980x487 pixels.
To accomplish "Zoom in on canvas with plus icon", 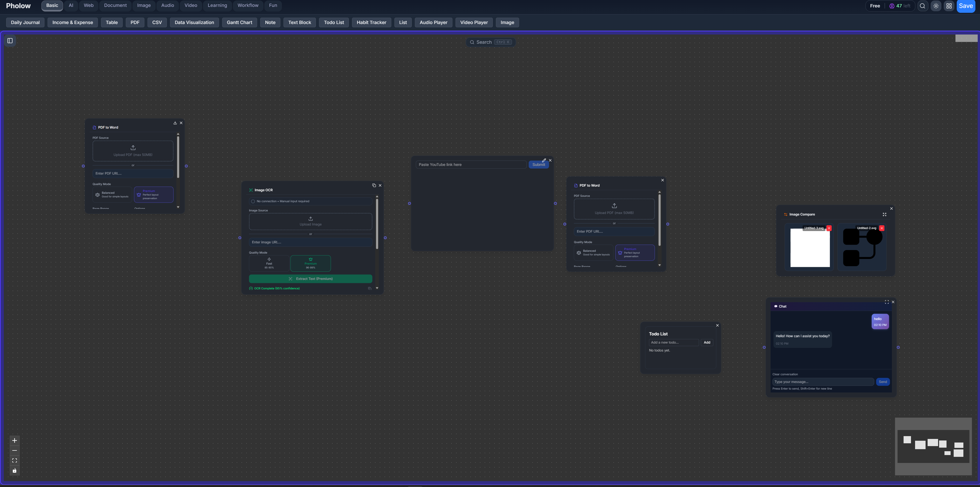I will pyautogui.click(x=15, y=440).
